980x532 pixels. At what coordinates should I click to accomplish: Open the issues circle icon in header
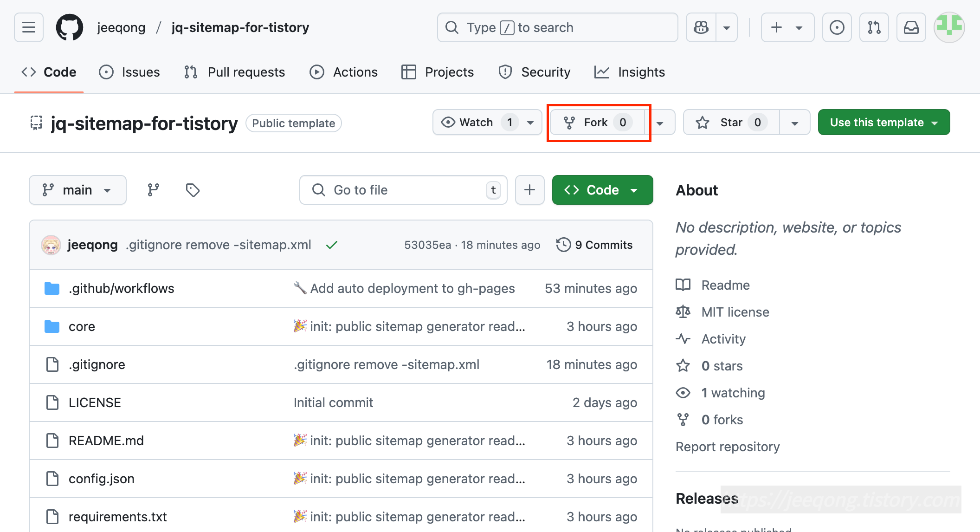click(837, 27)
